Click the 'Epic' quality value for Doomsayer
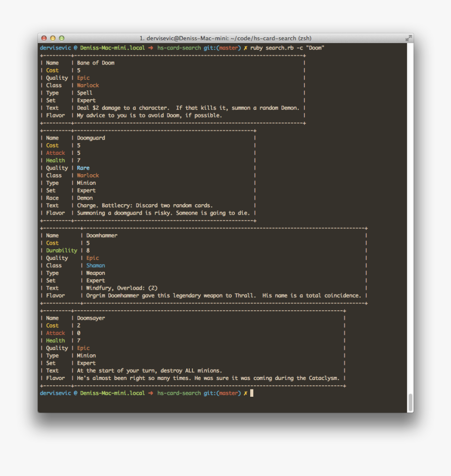The image size is (451, 476). (x=83, y=348)
